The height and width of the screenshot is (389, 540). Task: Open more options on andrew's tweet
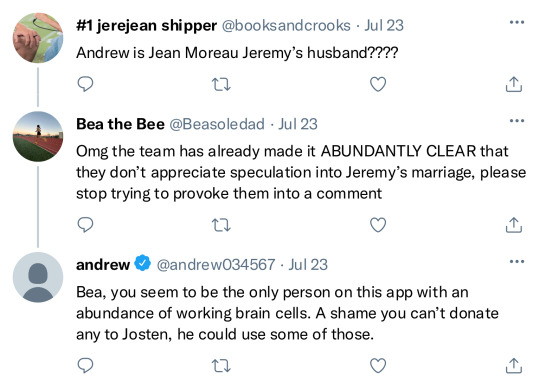pyautogui.click(x=517, y=262)
